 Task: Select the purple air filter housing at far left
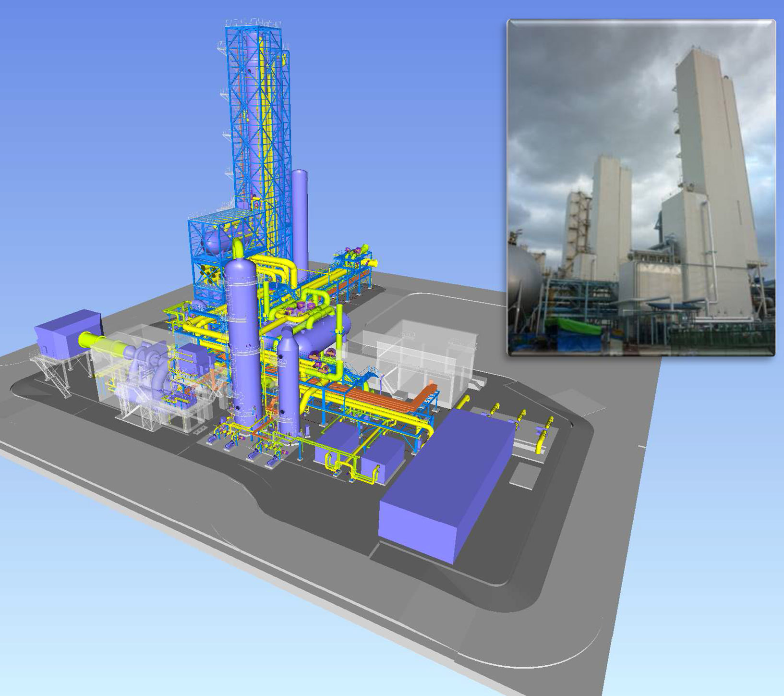point(67,332)
